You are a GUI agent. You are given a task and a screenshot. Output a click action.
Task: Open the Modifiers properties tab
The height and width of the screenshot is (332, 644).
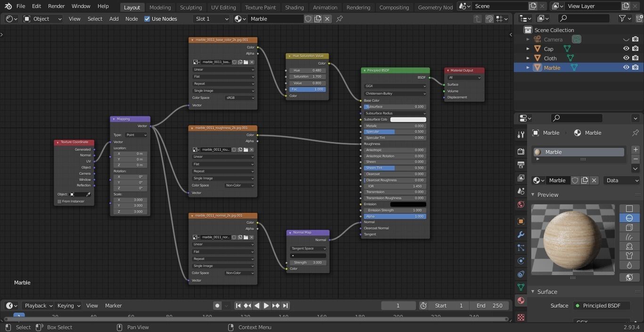(x=521, y=235)
